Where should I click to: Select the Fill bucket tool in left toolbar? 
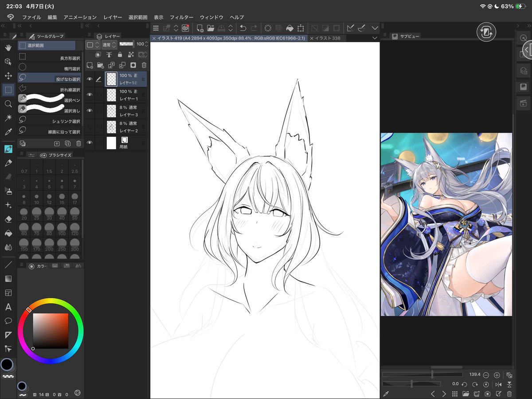8,233
